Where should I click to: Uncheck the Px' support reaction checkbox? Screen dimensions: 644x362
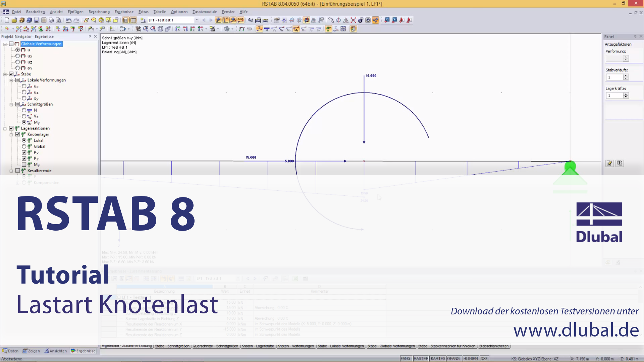point(24,153)
